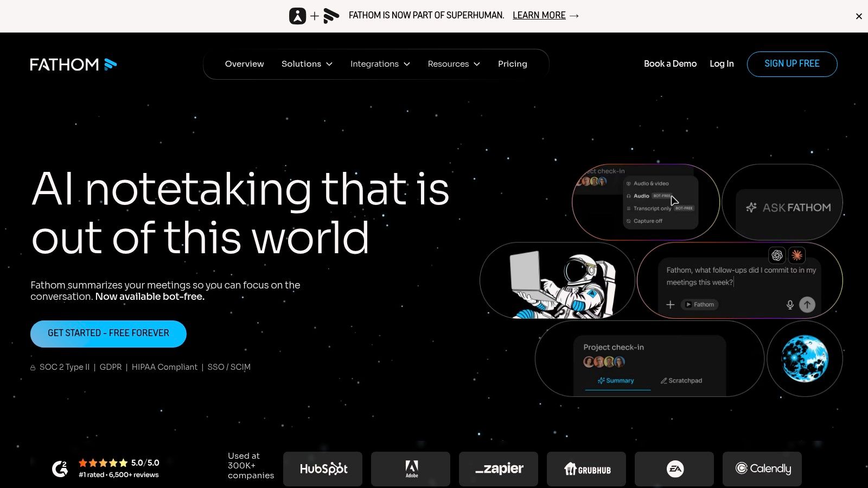Click the Calendly company logo
868x488 pixels.
pos(762,469)
